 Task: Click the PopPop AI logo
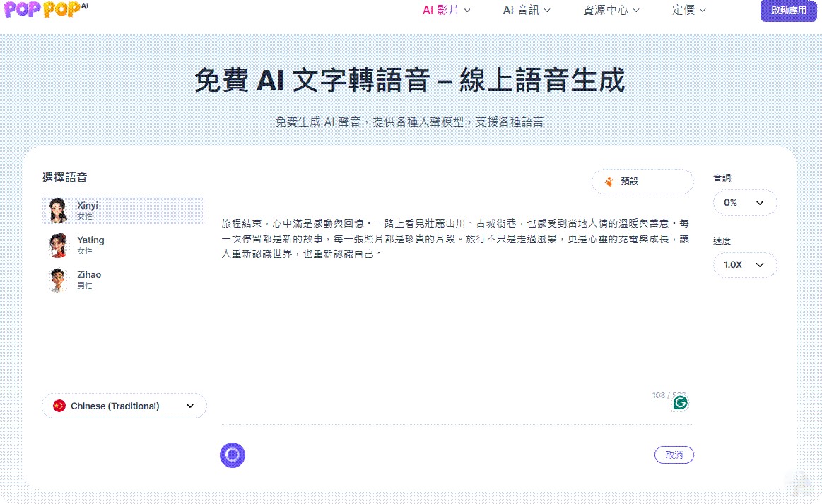[46, 9]
